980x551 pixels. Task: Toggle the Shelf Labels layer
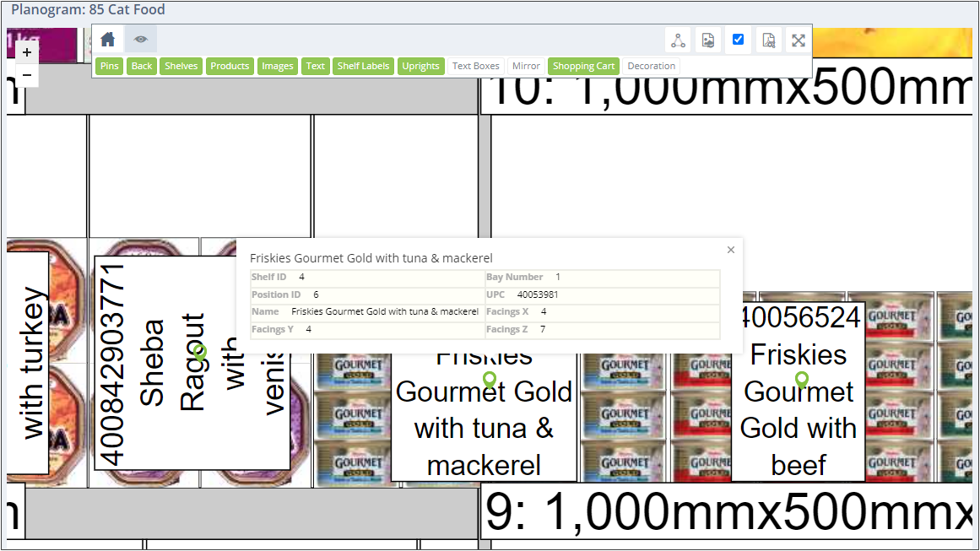363,66
